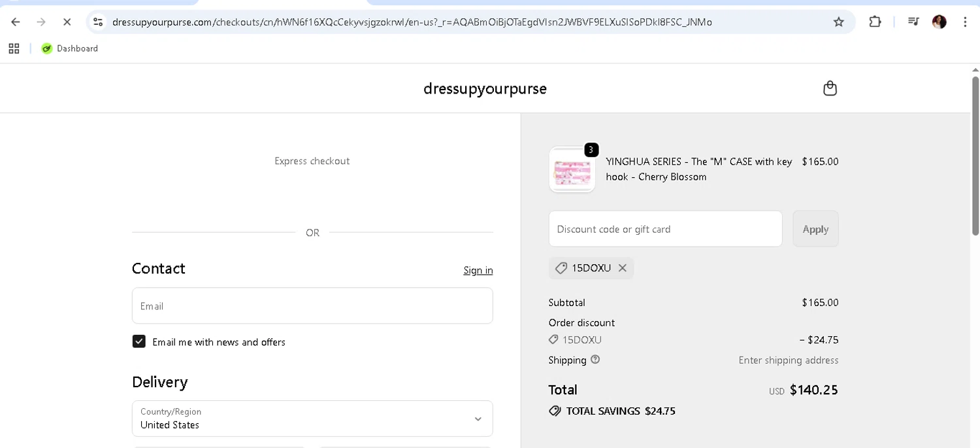The image size is (980, 448).
Task: Click the Order discount 15DOXU tag icon
Action: click(x=553, y=339)
